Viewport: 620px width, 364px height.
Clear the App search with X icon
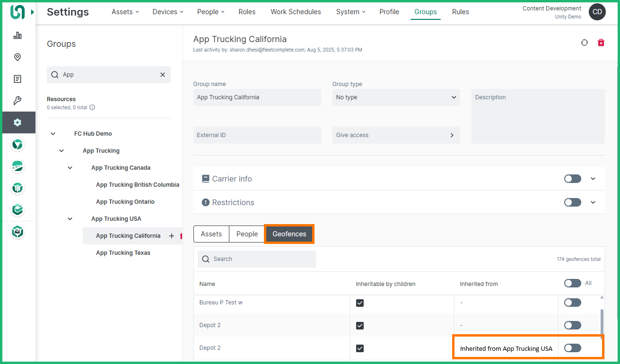click(x=163, y=75)
